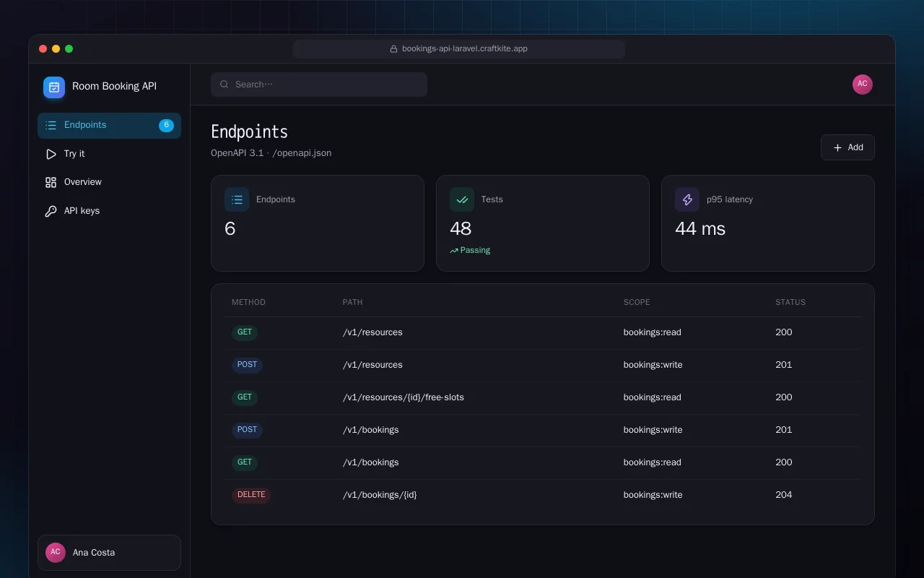Viewport: 924px width, 578px height.
Task: Click the SCOPE column header
Action: (637, 303)
